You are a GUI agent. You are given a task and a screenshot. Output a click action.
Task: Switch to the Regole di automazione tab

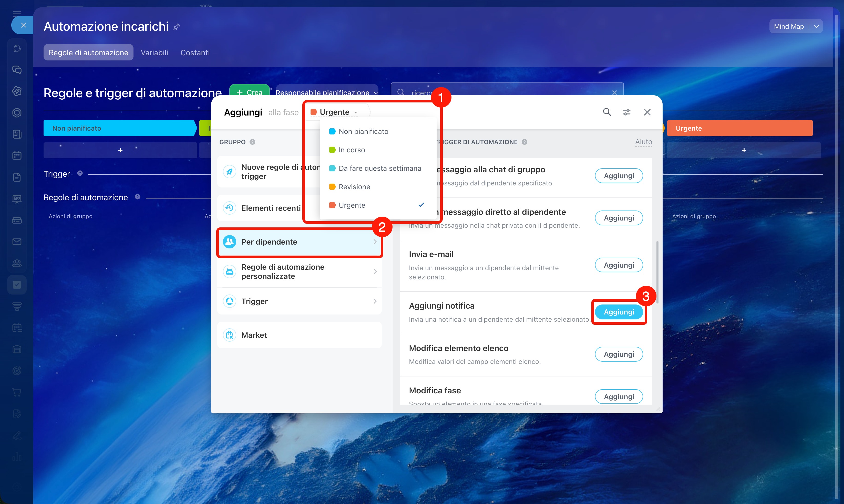click(x=88, y=52)
